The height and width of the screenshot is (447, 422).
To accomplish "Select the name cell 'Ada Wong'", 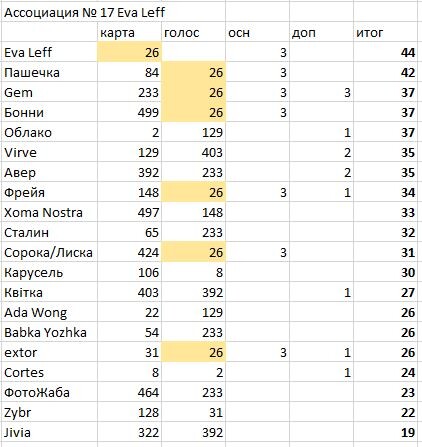I will (x=49, y=312).
